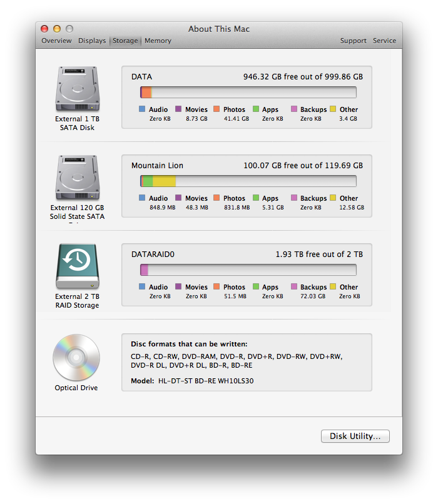
Task: Click the Mountain Lion storage usage bar
Action: (248, 181)
